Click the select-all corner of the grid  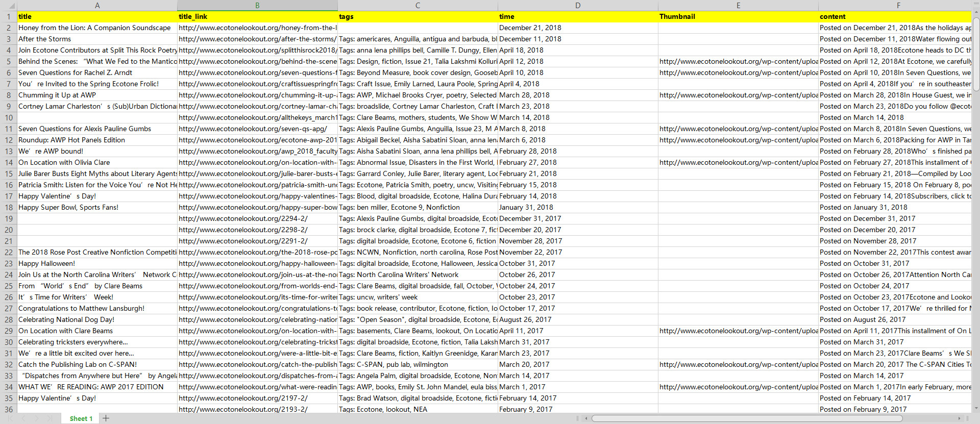[8, 6]
